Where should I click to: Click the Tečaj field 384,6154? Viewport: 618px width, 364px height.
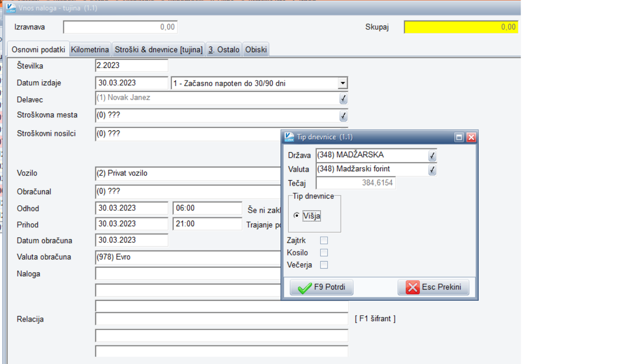pyautogui.click(x=356, y=183)
